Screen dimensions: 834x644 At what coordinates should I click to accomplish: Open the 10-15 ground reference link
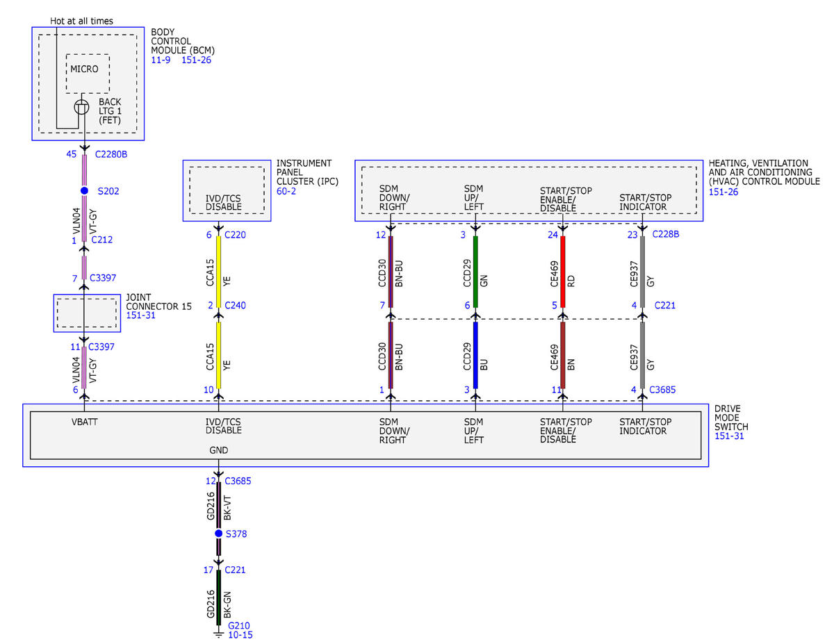click(x=240, y=635)
